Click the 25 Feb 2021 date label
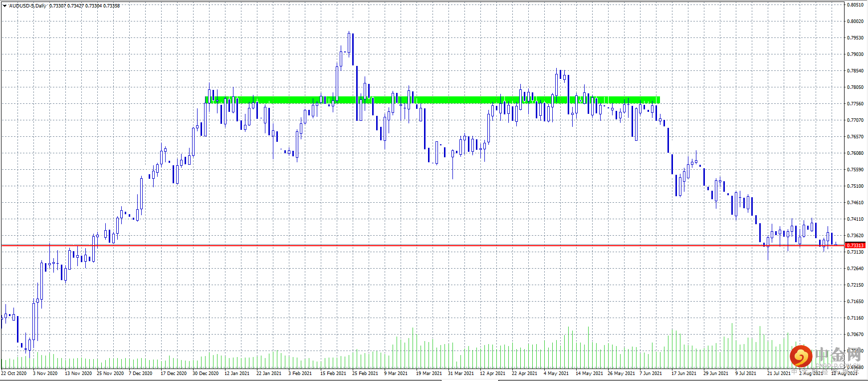 365,374
